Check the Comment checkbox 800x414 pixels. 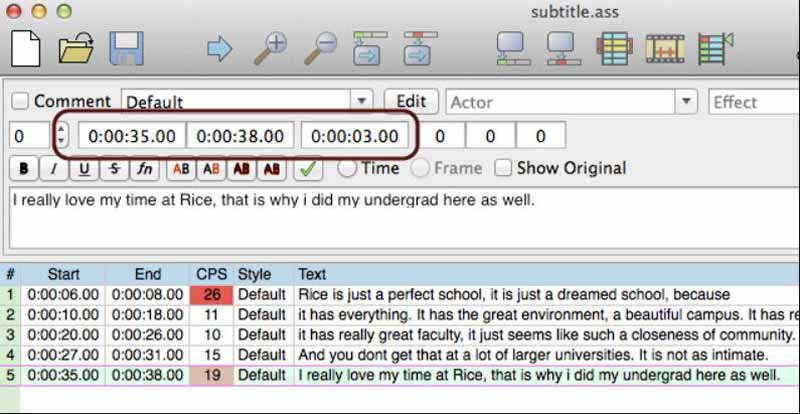(x=20, y=101)
